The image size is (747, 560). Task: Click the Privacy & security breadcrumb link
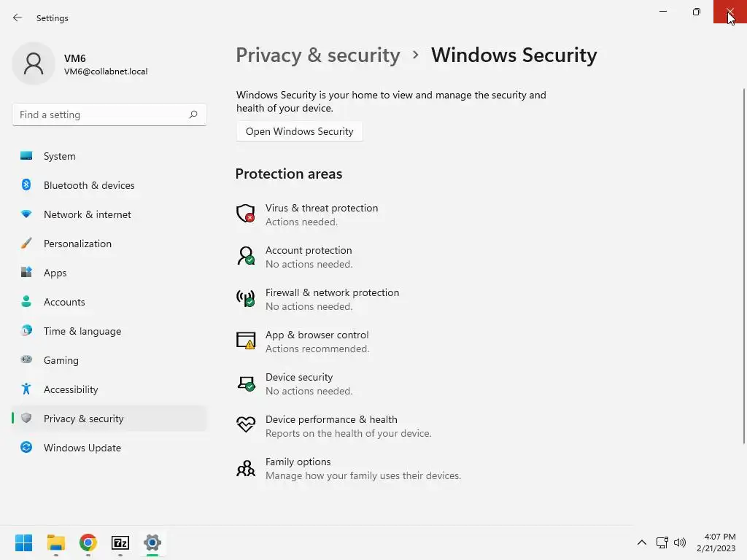pos(318,55)
